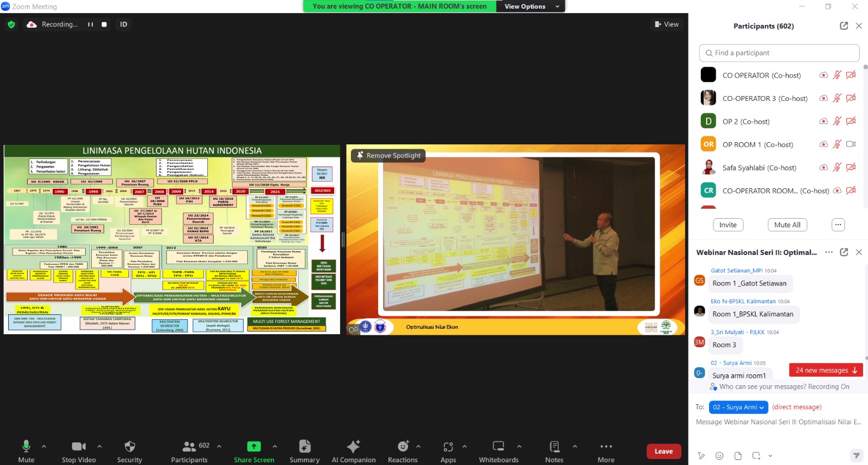This screenshot has width=868, height=465.
Task: Open AI Companion from toolbar
Action: click(353, 447)
